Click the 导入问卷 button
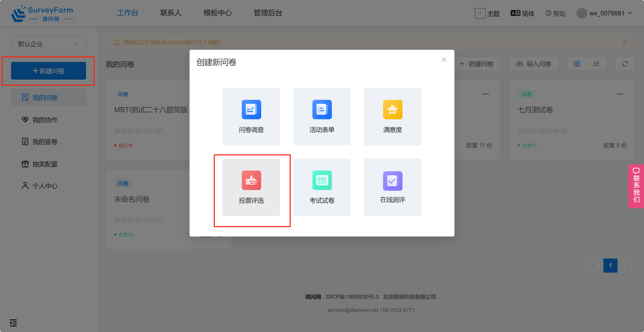This screenshot has height=332, width=644. tap(534, 64)
